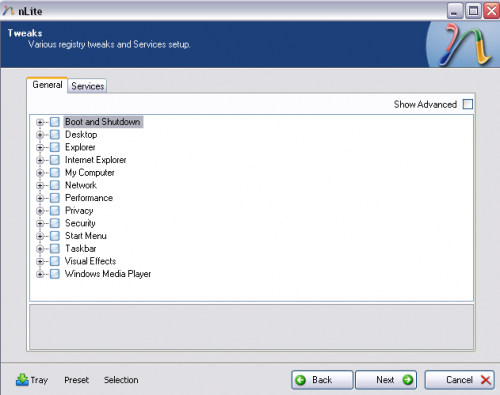Expand the Privacy node
This screenshot has height=395, width=500.
40,211
